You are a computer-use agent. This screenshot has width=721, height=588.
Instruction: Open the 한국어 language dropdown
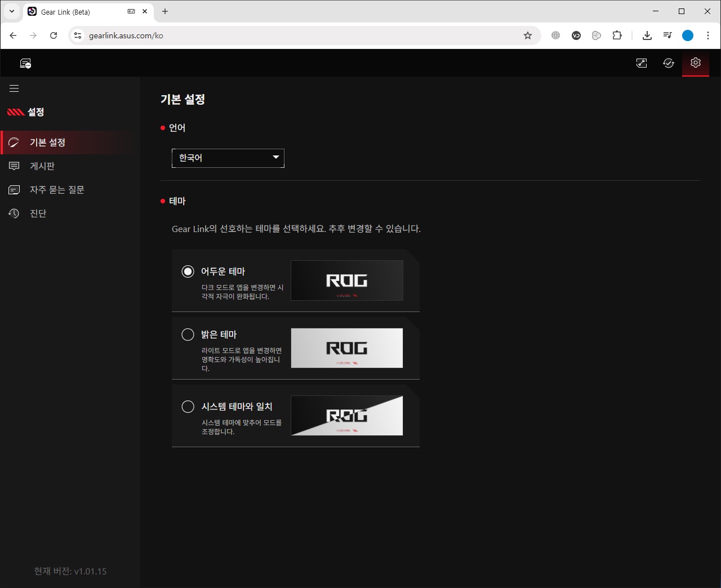click(228, 158)
